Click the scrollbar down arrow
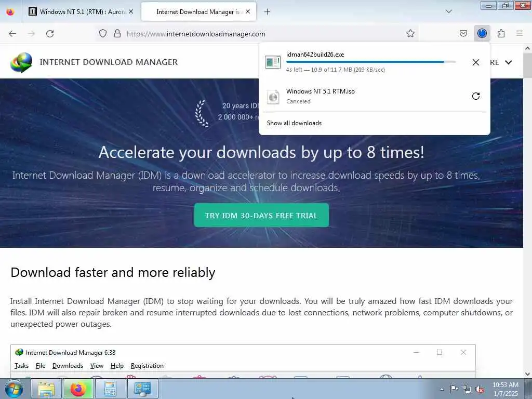 527,374
